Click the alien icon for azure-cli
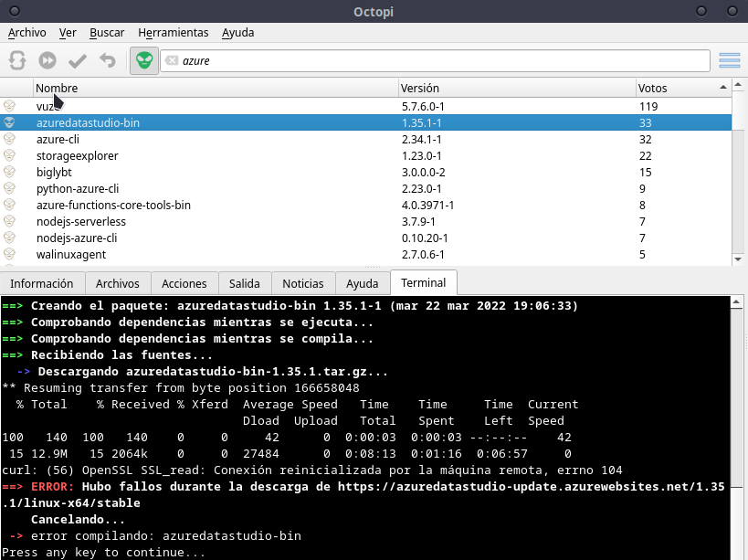Image resolution: width=748 pixels, height=560 pixels. 9,139
